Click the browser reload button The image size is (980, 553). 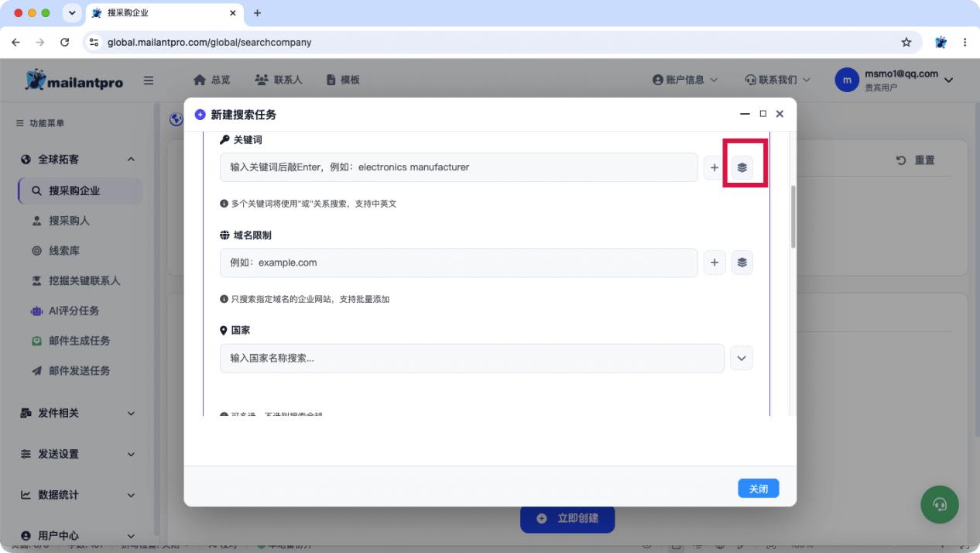[x=64, y=43]
